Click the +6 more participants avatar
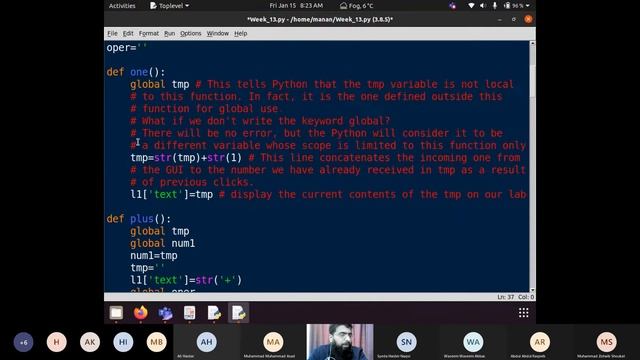The width and height of the screenshot is (640, 360). pos(23,342)
